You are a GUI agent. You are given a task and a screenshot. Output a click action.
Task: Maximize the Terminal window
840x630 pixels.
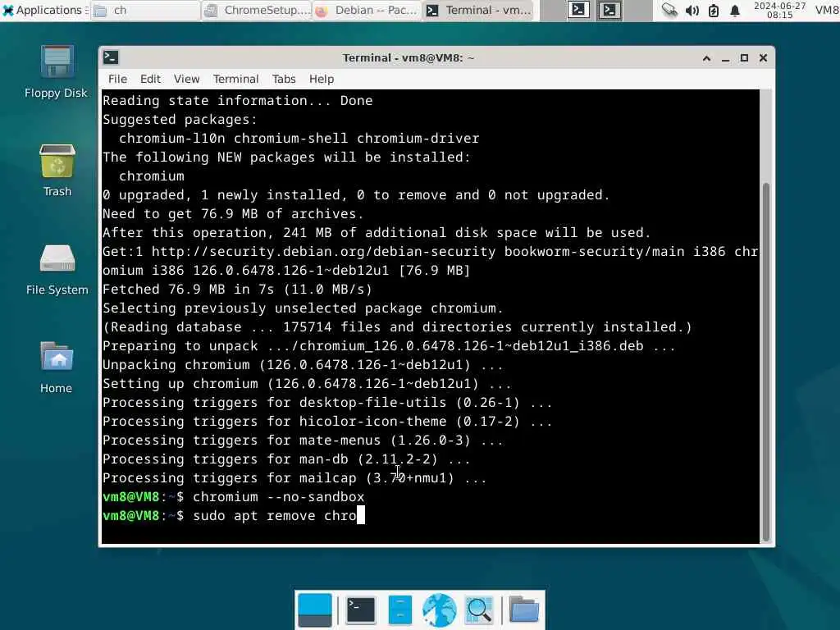[744, 58]
